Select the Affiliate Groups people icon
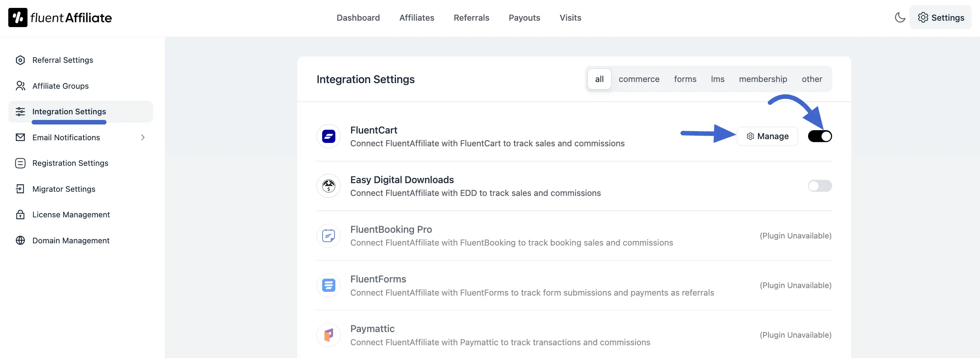 (20, 86)
